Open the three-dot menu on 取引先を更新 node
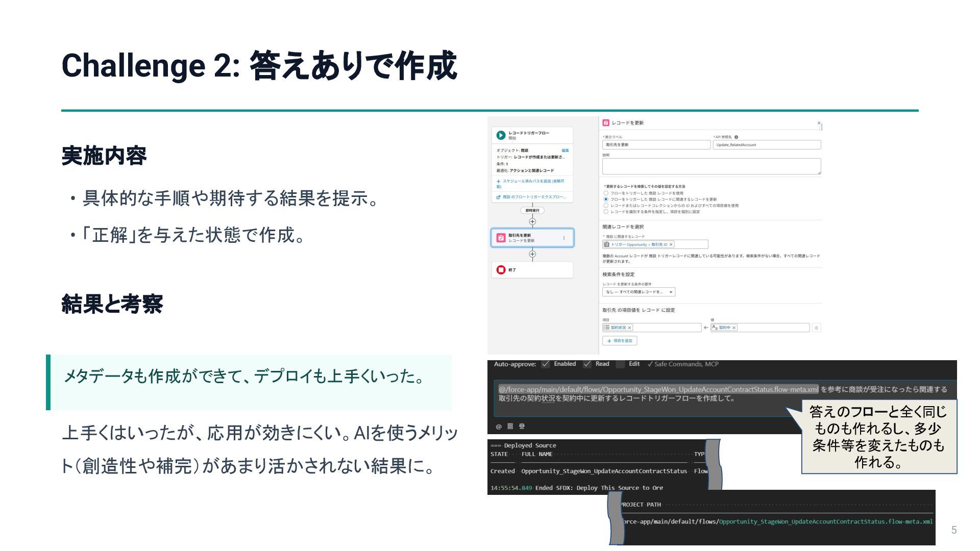Viewport: 980px width, 551px height. [x=563, y=238]
